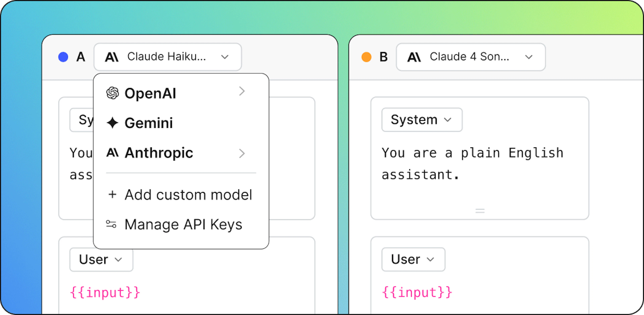Viewport: 644px width, 315px height.
Task: Expand the OpenAI submenu arrow
Action: coord(241,91)
